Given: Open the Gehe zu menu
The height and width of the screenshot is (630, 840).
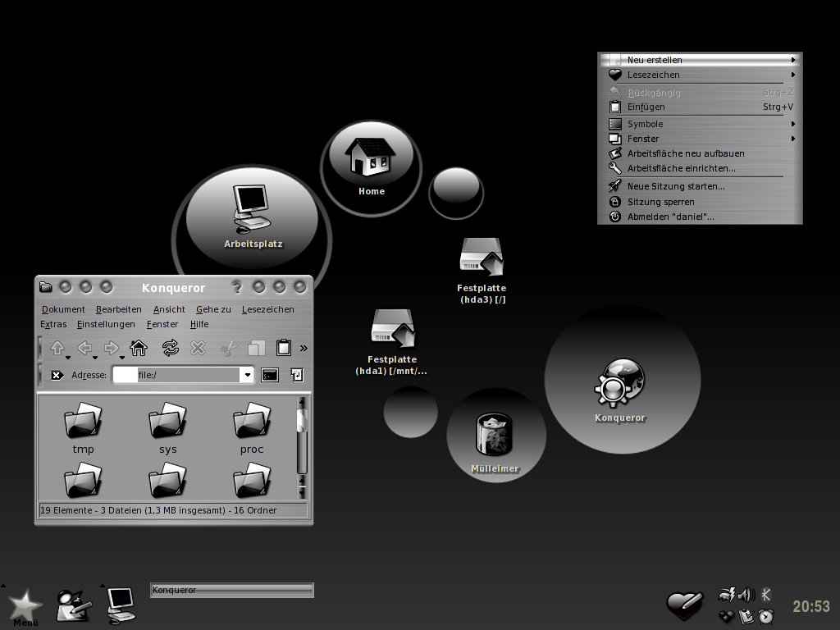Looking at the screenshot, I should click(213, 309).
